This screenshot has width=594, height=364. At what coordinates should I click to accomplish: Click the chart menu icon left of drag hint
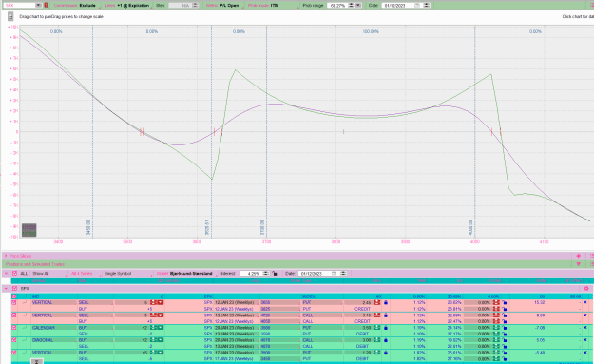point(10,16)
